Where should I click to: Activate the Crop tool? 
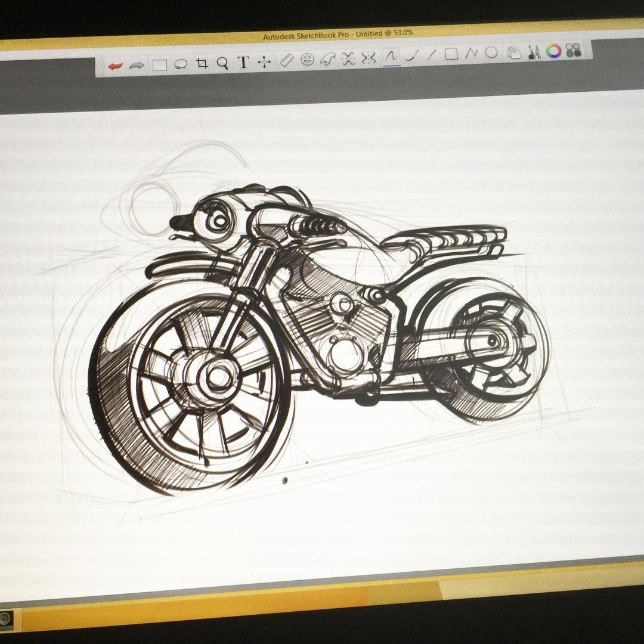(202, 63)
